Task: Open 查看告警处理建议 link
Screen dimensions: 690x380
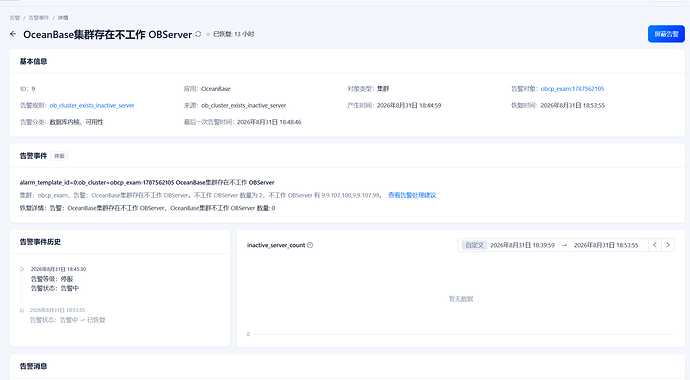Action: pyautogui.click(x=412, y=195)
